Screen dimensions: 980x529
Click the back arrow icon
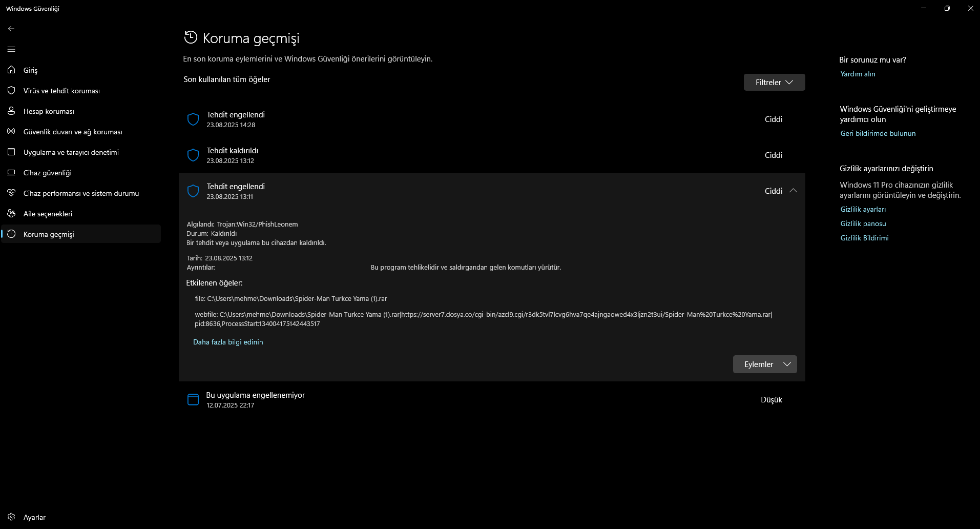pyautogui.click(x=11, y=29)
